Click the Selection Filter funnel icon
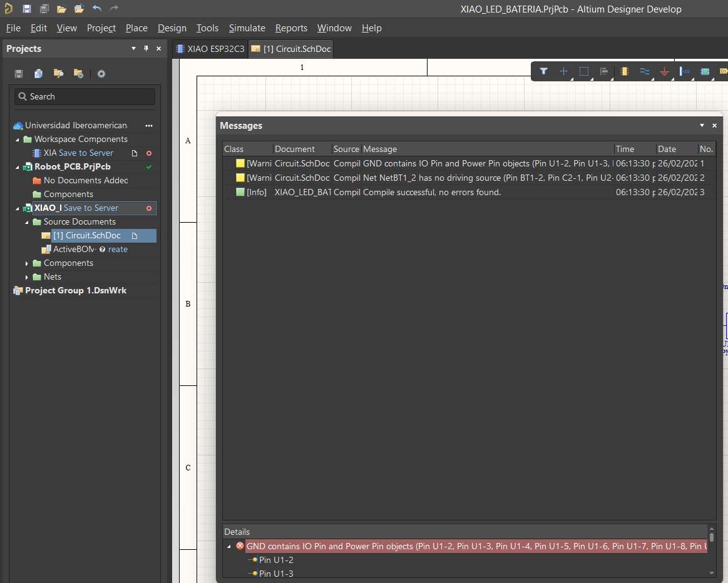728x583 pixels. tap(543, 71)
